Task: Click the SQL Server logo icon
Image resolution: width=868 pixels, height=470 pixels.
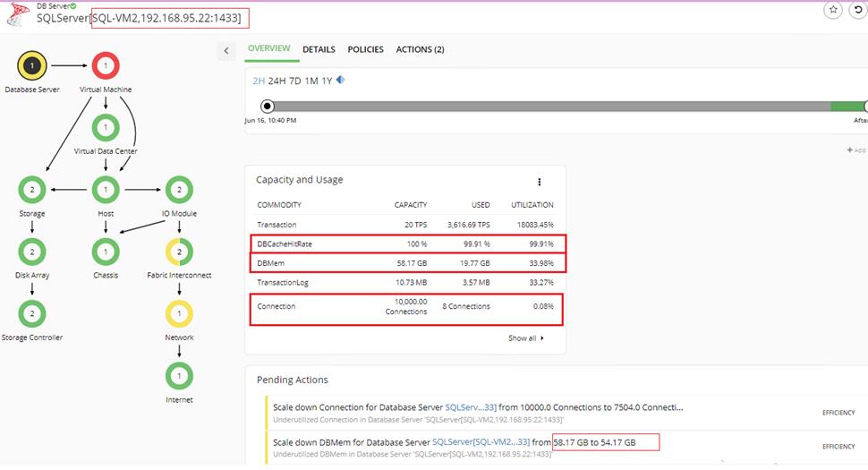Action: pos(18,13)
